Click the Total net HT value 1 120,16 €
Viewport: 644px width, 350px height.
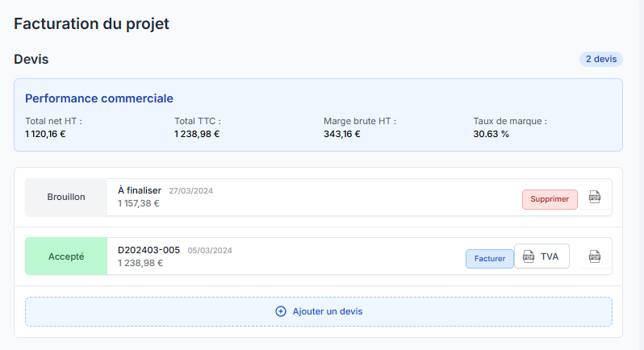tap(45, 134)
